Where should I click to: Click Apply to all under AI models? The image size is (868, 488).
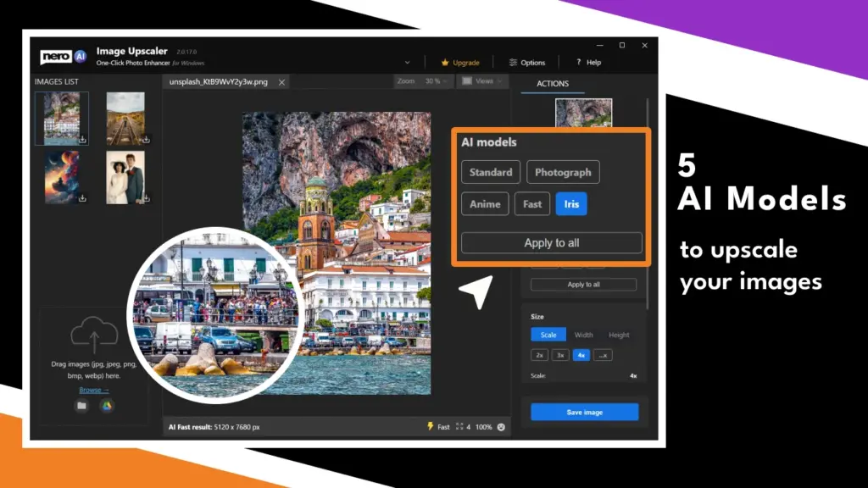click(551, 243)
